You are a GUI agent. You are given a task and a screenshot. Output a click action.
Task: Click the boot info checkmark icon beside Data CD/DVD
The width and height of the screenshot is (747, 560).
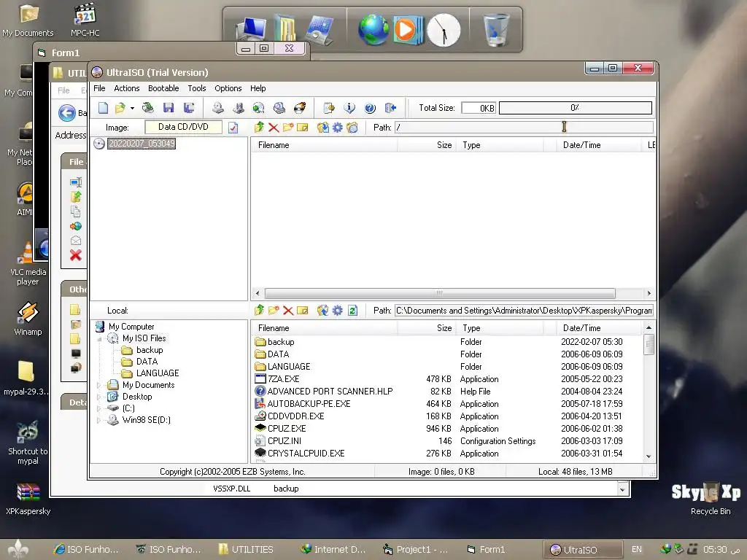(233, 128)
